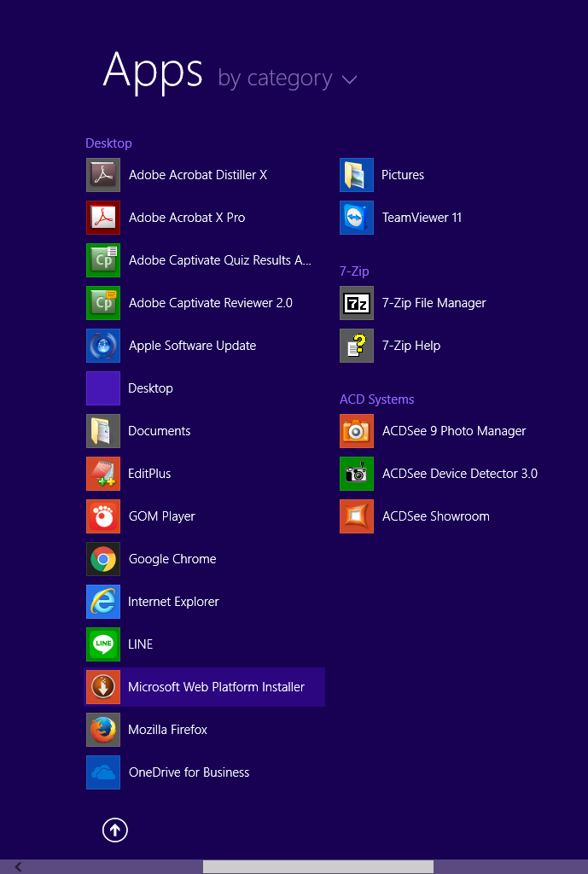Open Internet Explorer icon

pyautogui.click(x=103, y=602)
